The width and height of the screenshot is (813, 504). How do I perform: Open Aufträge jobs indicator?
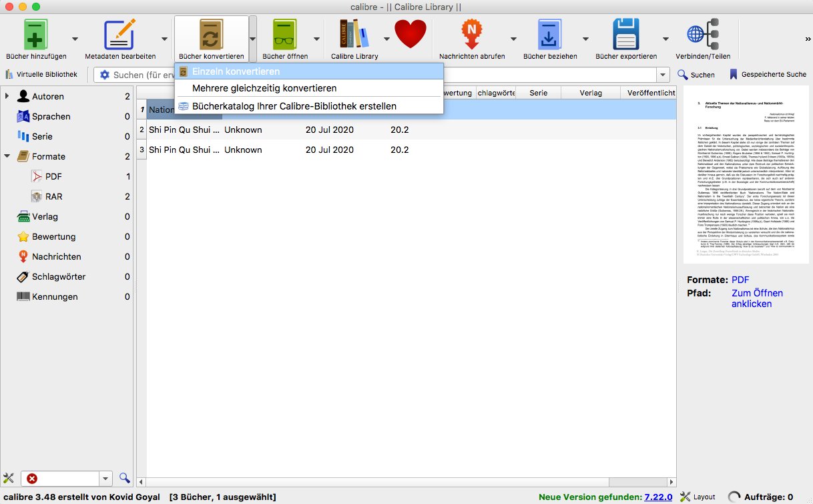click(761, 497)
